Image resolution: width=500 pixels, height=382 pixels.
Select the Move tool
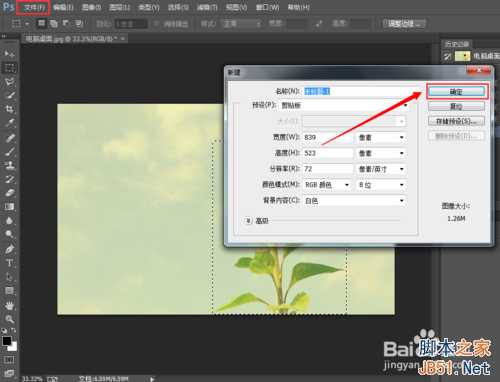pos(9,53)
